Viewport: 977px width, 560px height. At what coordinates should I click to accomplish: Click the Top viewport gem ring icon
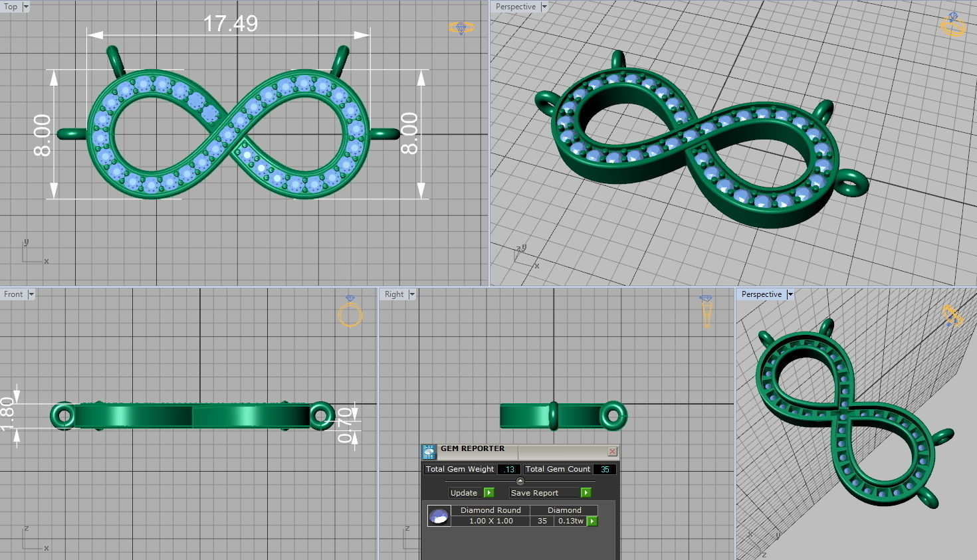pos(461,27)
